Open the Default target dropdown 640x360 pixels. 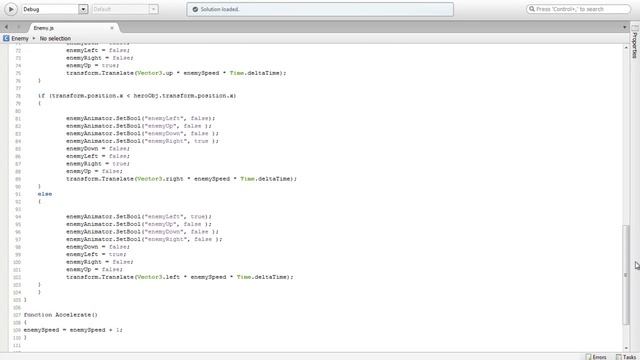coord(153,9)
